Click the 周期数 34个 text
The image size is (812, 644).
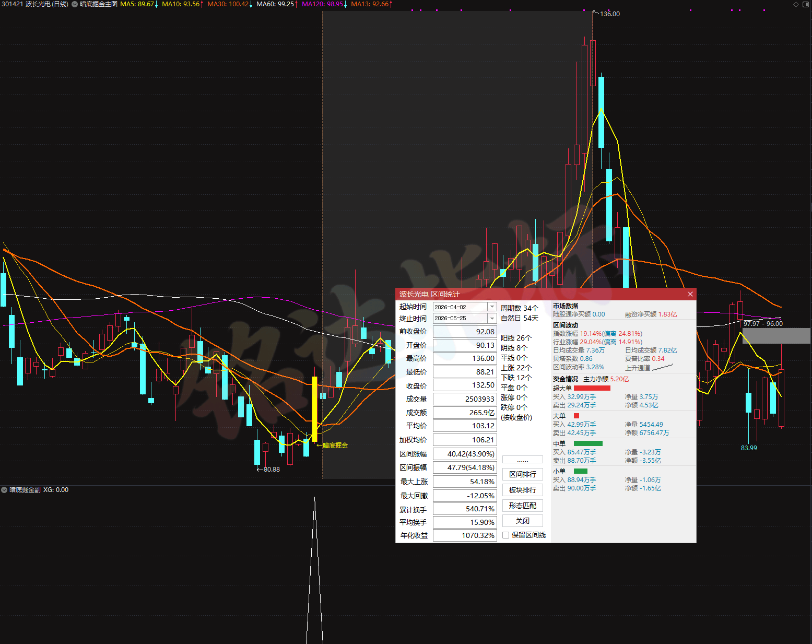(519, 308)
